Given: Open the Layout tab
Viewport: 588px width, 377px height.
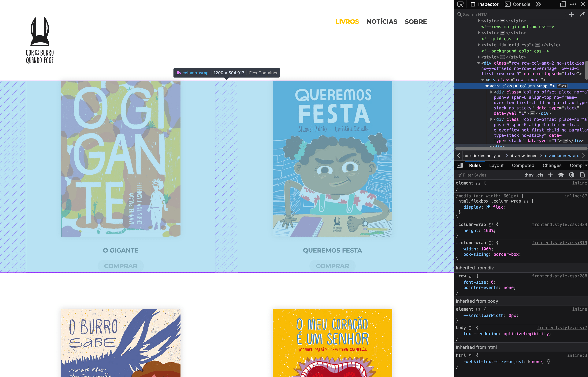Looking at the screenshot, I should tap(496, 165).
